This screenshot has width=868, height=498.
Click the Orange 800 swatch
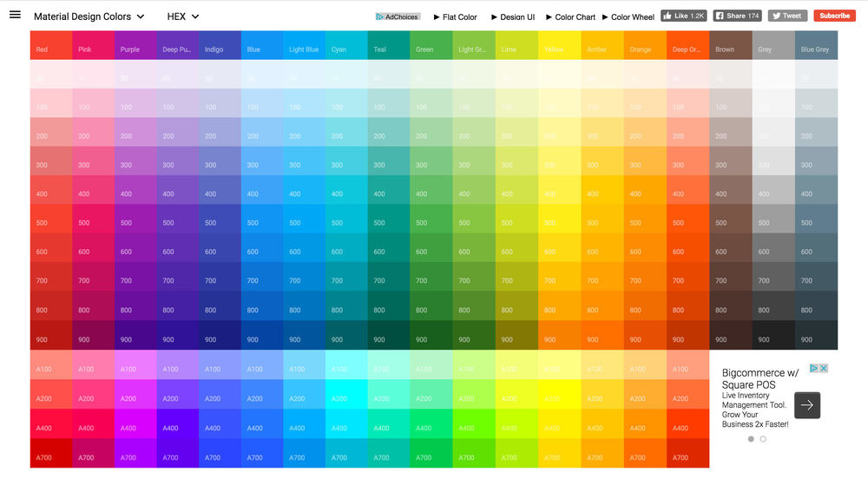click(x=645, y=305)
